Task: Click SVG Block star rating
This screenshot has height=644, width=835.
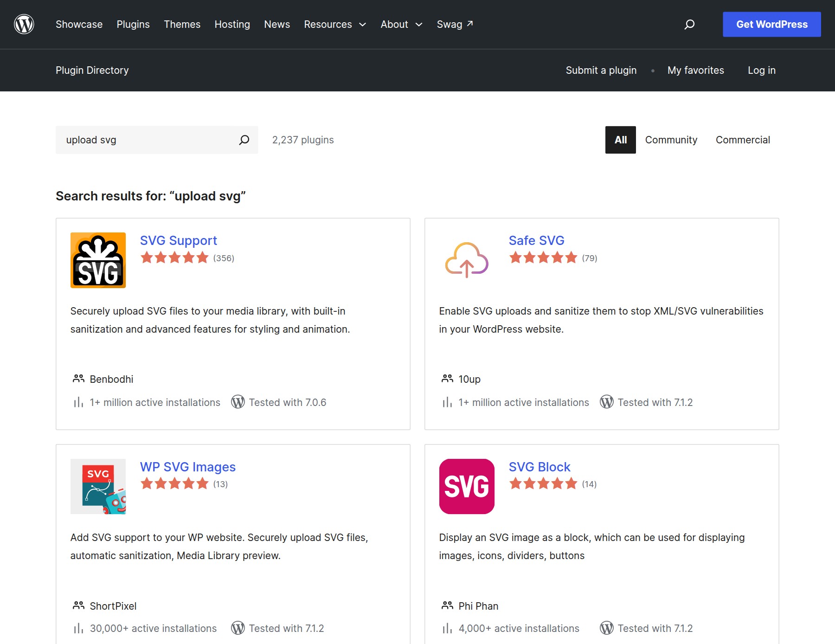Action: 543,484
